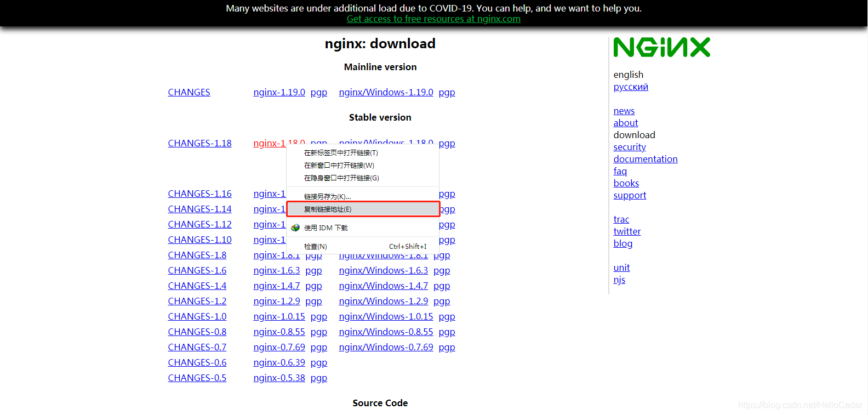Open CHANGES-0.6 link
Image resolution: width=868 pixels, height=415 pixels.
point(197,362)
